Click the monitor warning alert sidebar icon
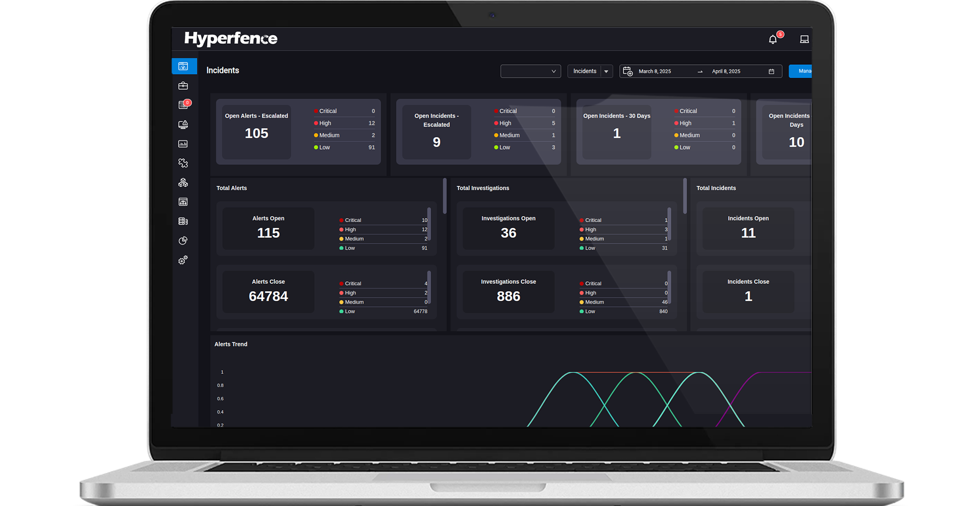The width and height of the screenshot is (980, 506). [183, 125]
